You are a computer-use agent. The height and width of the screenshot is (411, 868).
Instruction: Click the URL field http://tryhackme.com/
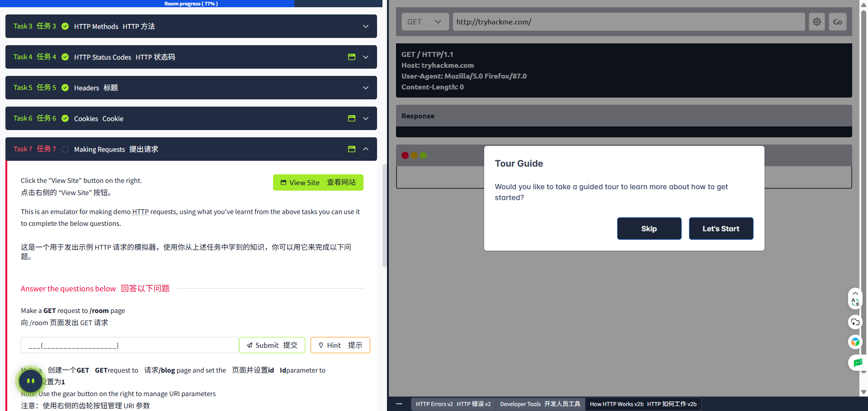click(629, 22)
